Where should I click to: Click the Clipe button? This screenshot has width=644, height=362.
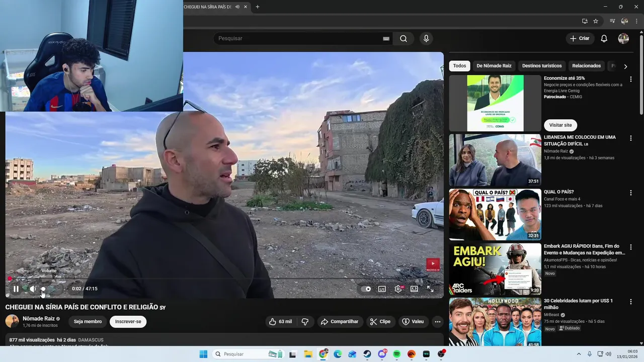[380, 322]
